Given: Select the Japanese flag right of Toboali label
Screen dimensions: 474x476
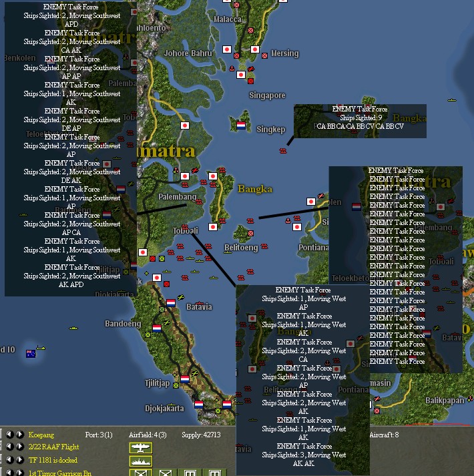Looking at the screenshot, I should (213, 227).
